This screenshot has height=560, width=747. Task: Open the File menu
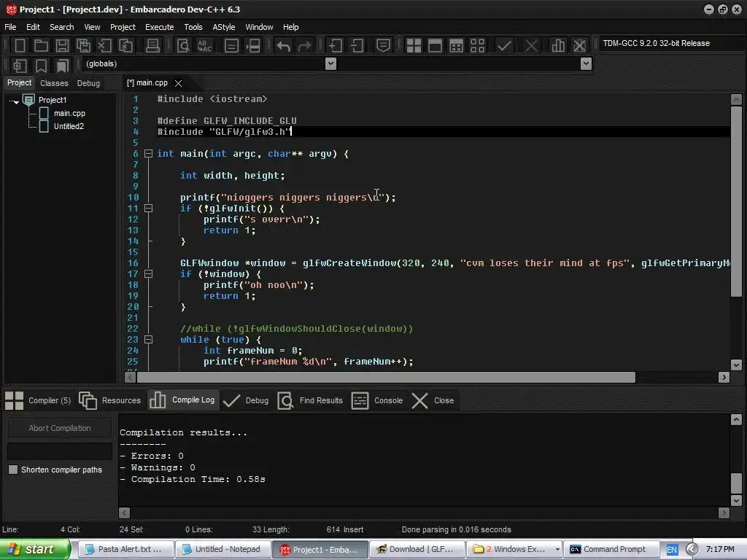(10, 27)
